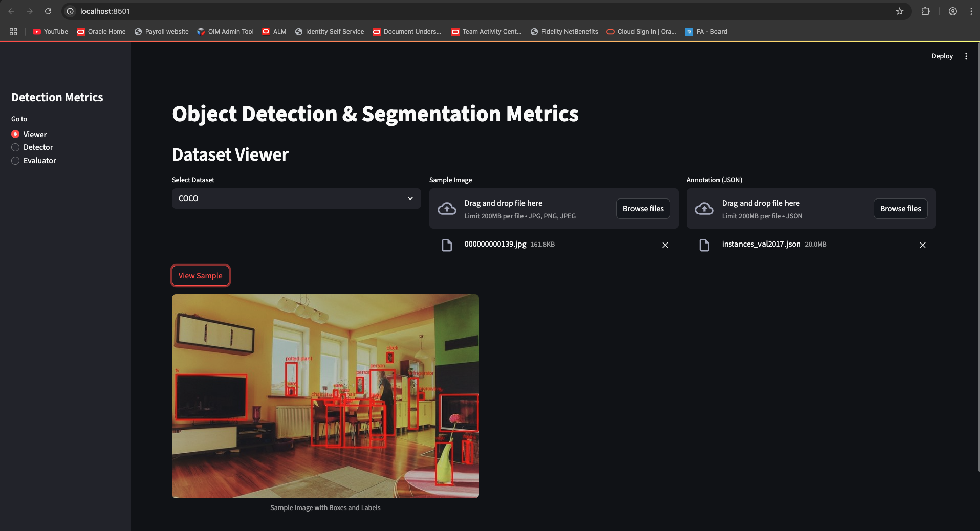Open the apps grid in bookmarks bar

[x=13, y=32]
